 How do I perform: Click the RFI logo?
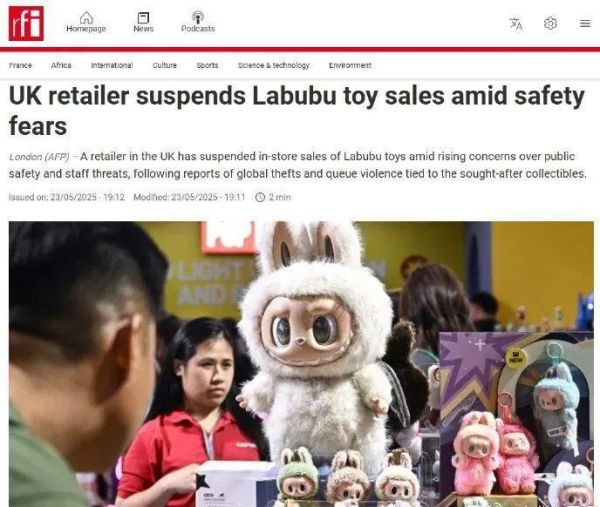26,23
